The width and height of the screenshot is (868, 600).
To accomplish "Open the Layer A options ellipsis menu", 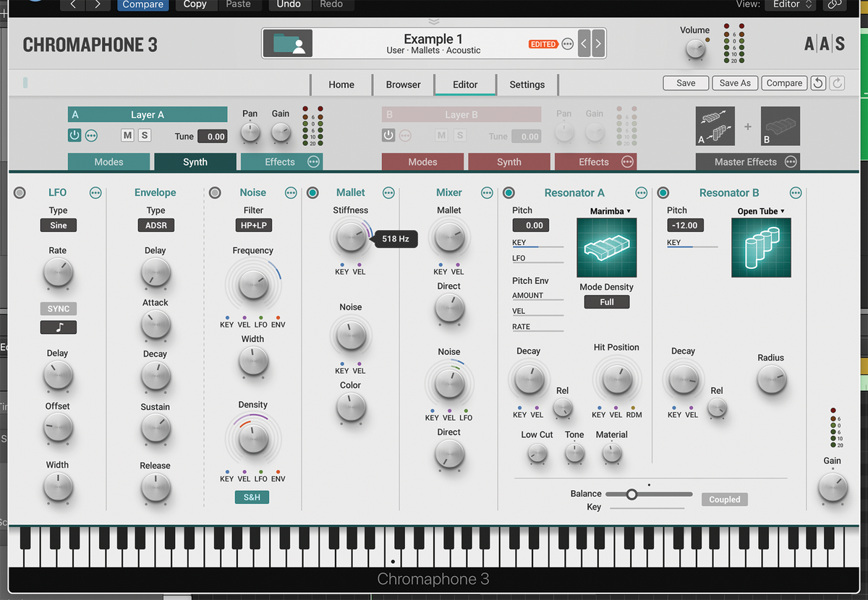I will coord(91,136).
